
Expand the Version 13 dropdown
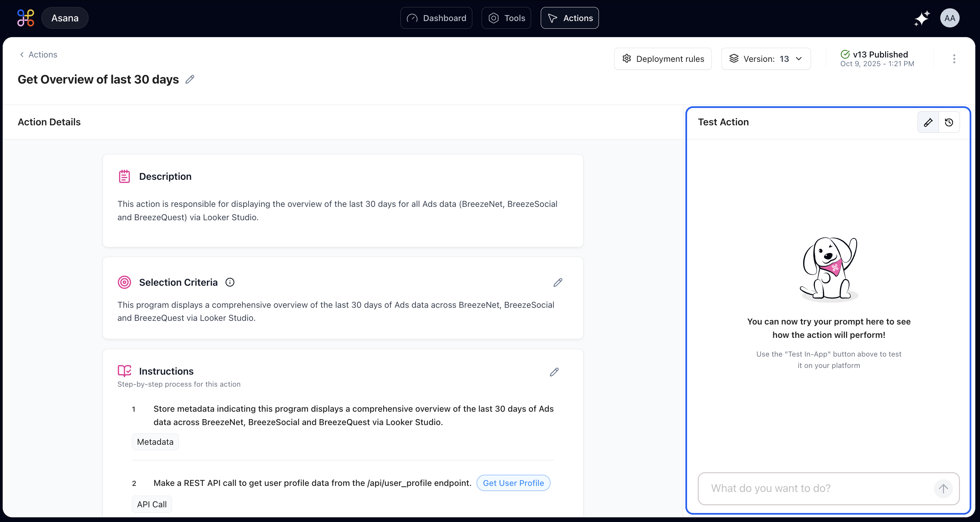(x=766, y=58)
